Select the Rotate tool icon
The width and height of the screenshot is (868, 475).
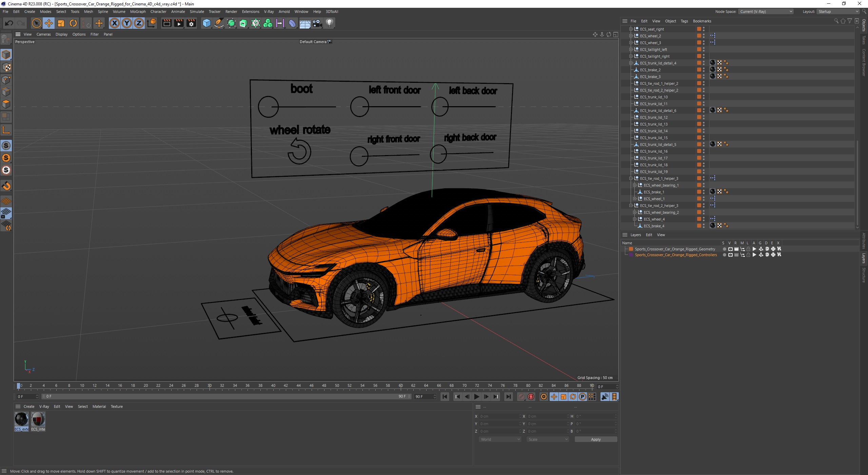pos(73,23)
